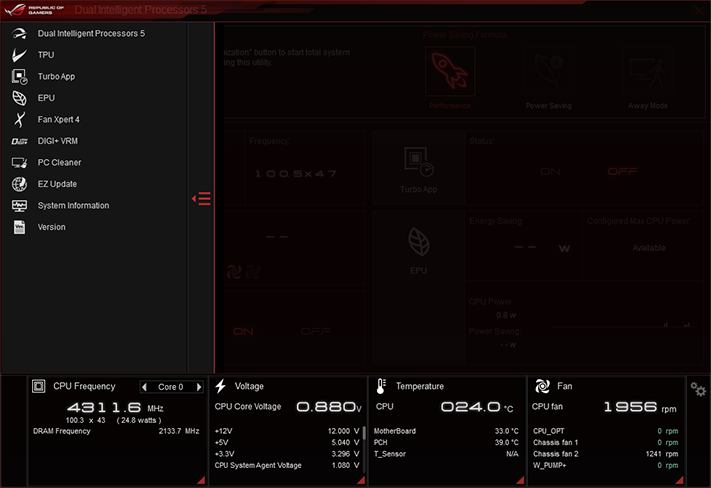Open Dual Intelligent Processors 5 menu item
The image size is (711, 488).
pyautogui.click(x=91, y=34)
